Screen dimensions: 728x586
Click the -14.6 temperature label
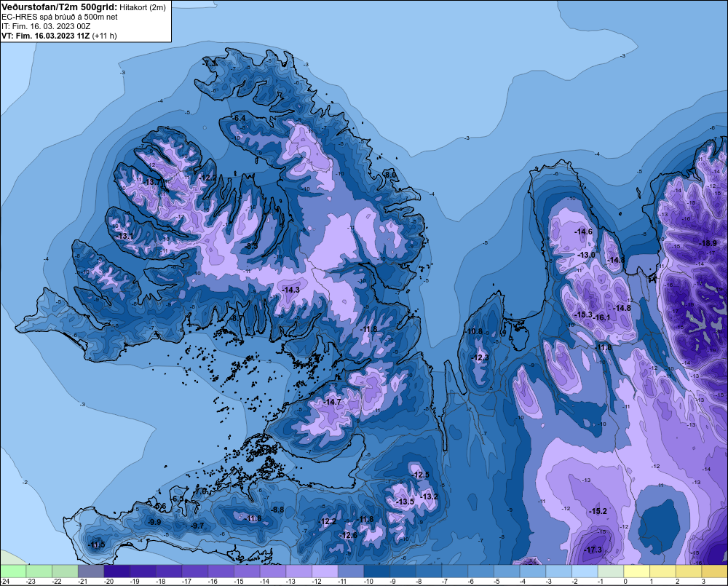[584, 231]
